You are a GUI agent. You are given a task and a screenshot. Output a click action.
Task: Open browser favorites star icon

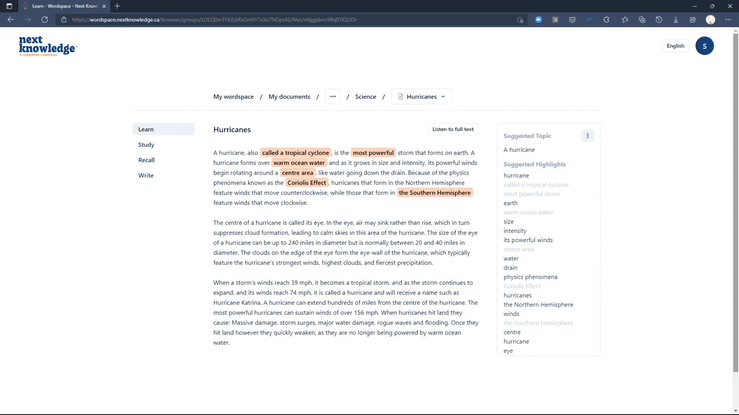625,20
